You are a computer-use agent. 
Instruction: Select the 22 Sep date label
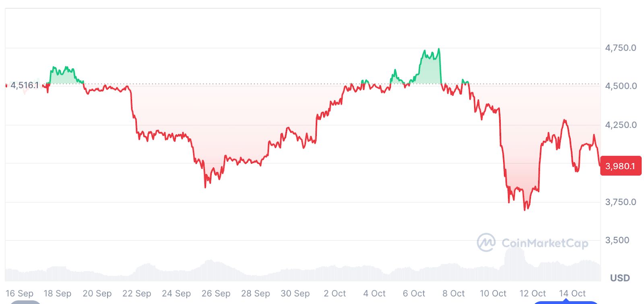tap(137, 294)
